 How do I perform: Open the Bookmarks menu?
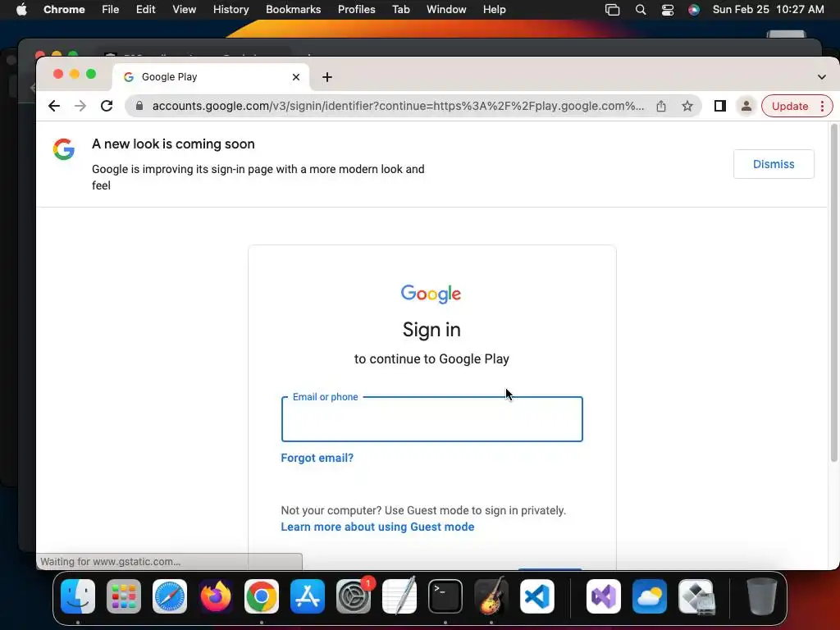(x=293, y=10)
